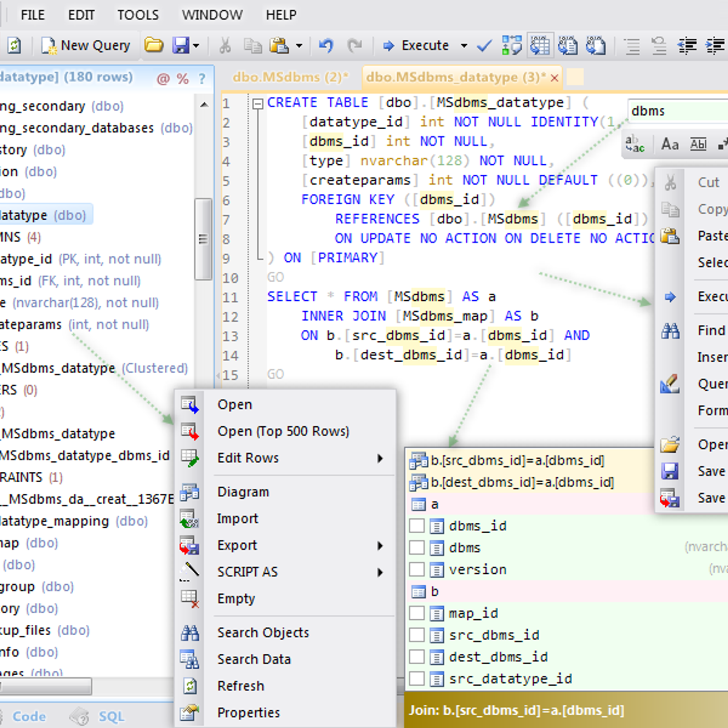This screenshot has height=728, width=728.
Task: Open the FILE menu
Action: click(x=33, y=15)
